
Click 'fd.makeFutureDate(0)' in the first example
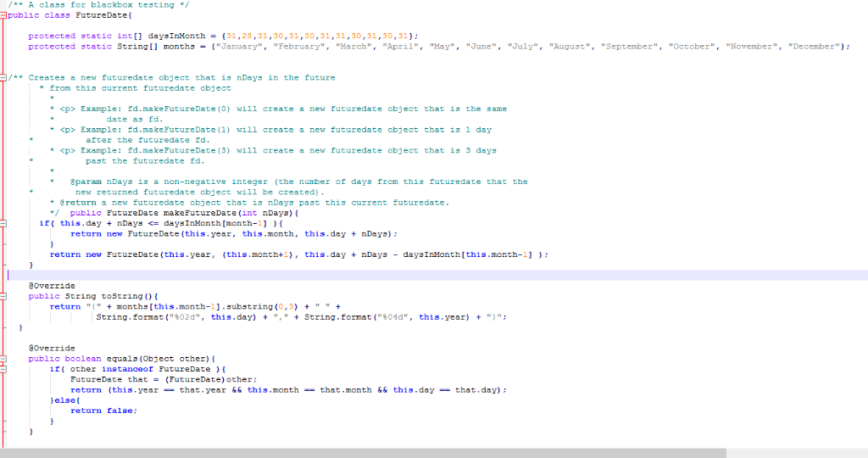(179, 109)
